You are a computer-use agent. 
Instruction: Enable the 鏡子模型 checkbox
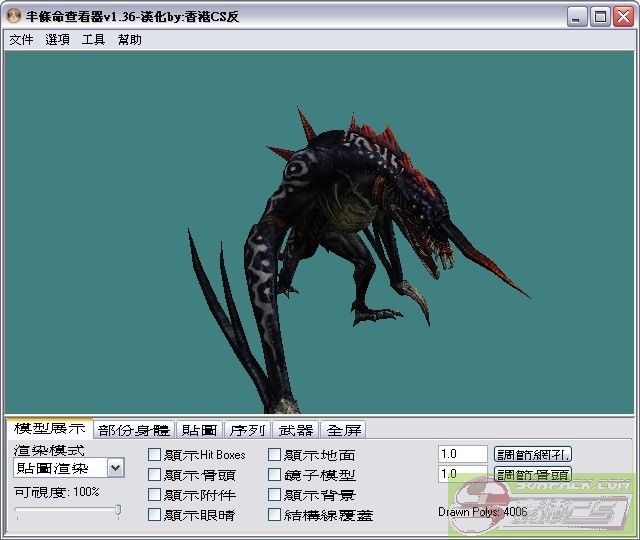pyautogui.click(x=274, y=475)
